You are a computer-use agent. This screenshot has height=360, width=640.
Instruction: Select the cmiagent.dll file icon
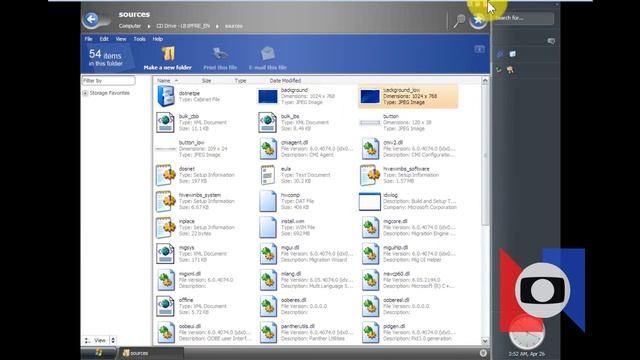click(268, 149)
